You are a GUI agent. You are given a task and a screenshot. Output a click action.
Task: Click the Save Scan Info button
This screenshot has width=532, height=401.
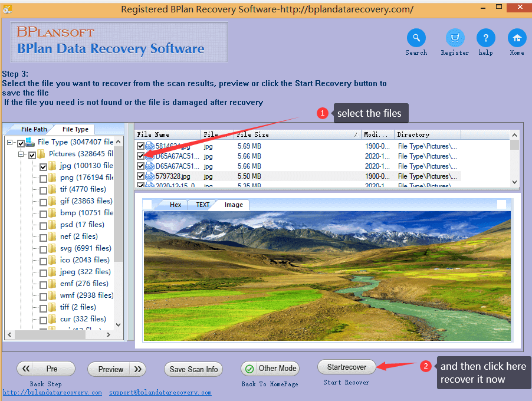(193, 369)
